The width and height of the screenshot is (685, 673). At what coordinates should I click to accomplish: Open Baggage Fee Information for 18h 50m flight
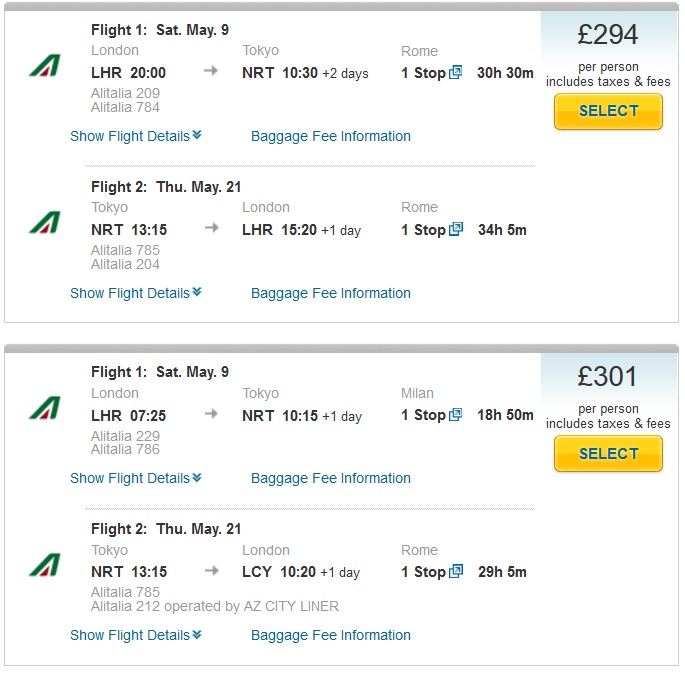331,478
